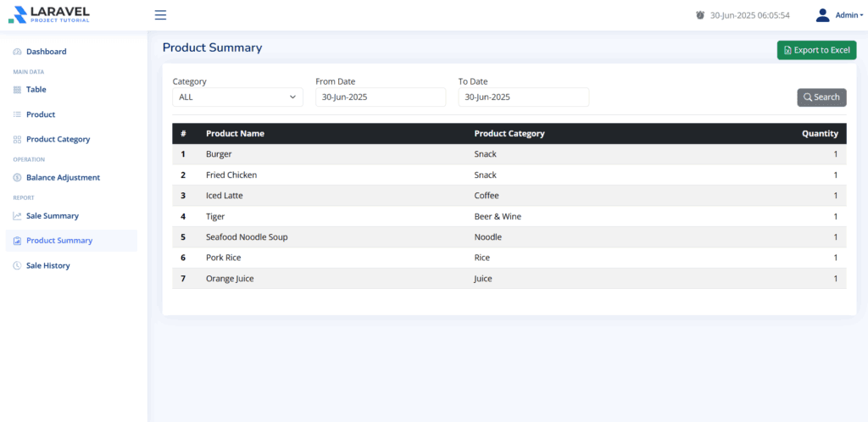The width and height of the screenshot is (868, 422).
Task: Click the hamburger menu toggle icon
Action: (x=160, y=15)
